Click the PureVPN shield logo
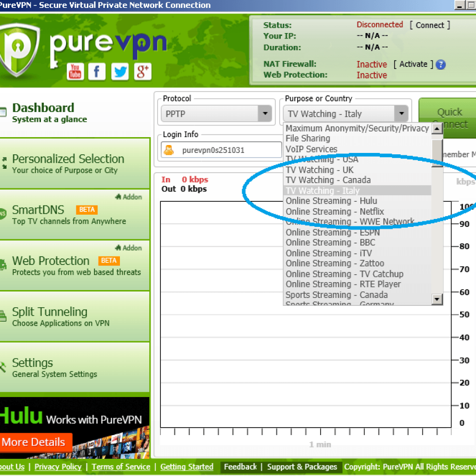The height and width of the screenshot is (476, 476). (19, 49)
